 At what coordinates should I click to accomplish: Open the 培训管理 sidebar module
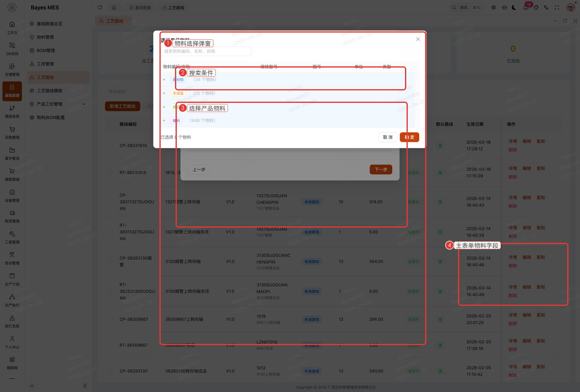pos(12,258)
